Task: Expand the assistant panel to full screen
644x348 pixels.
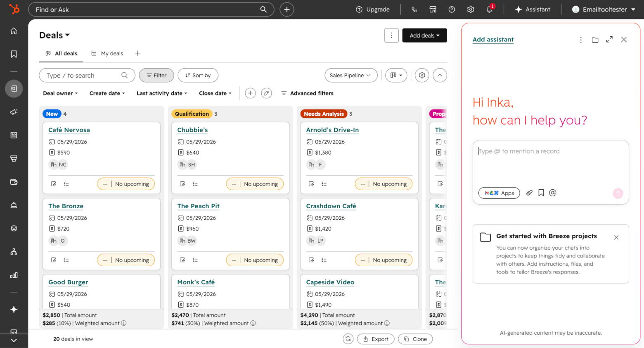Action: (x=609, y=40)
